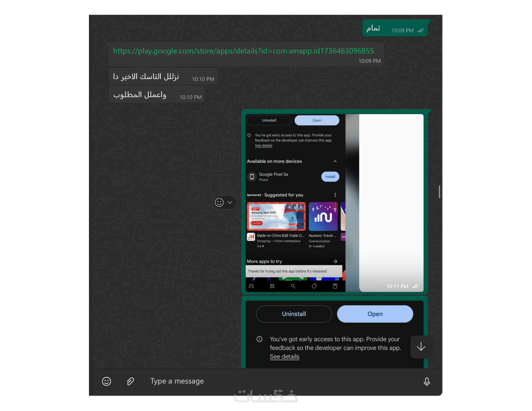The width and height of the screenshot is (532, 411).
Task: Open the message options chevron beside the image
Action: click(230, 202)
